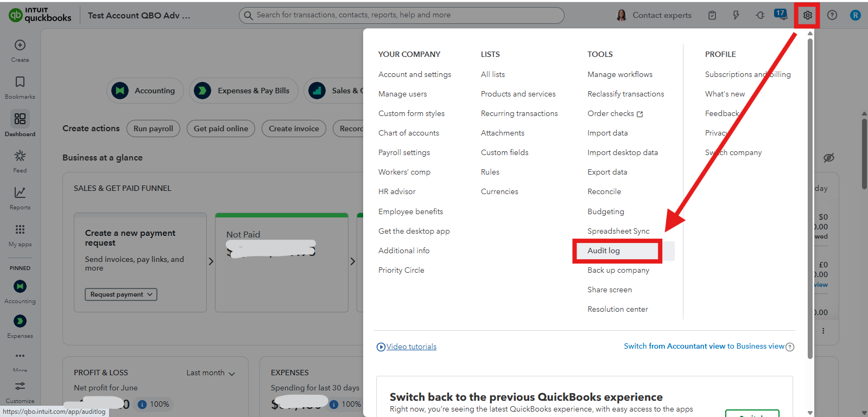
Task: Open the clipboard tasks icon in header
Action: point(712,15)
